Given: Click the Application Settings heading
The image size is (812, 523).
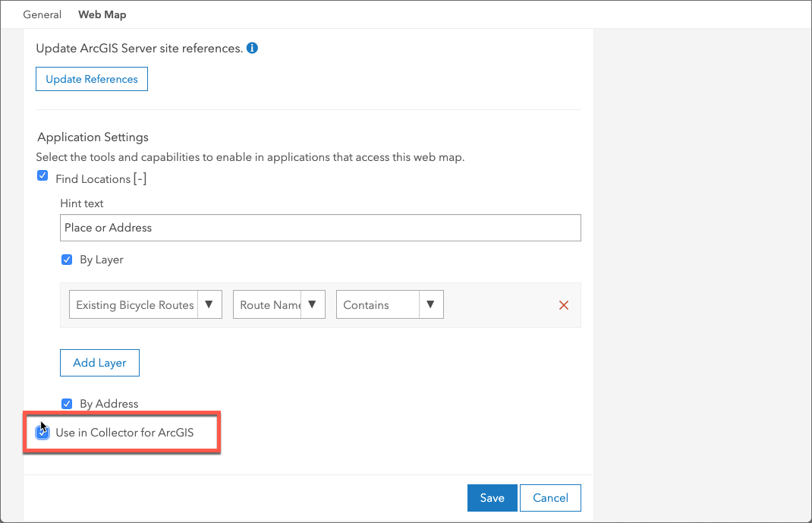Looking at the screenshot, I should point(93,137).
